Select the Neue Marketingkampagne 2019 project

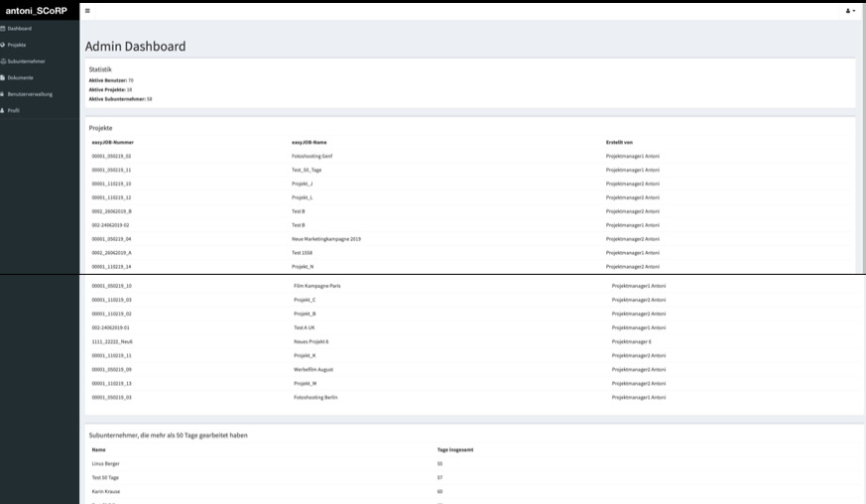(x=325, y=239)
